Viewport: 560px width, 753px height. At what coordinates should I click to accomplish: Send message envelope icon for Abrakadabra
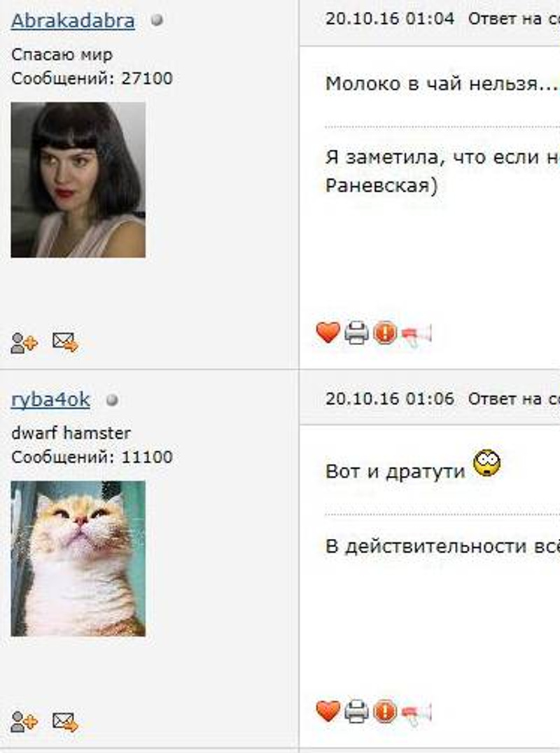(x=65, y=342)
